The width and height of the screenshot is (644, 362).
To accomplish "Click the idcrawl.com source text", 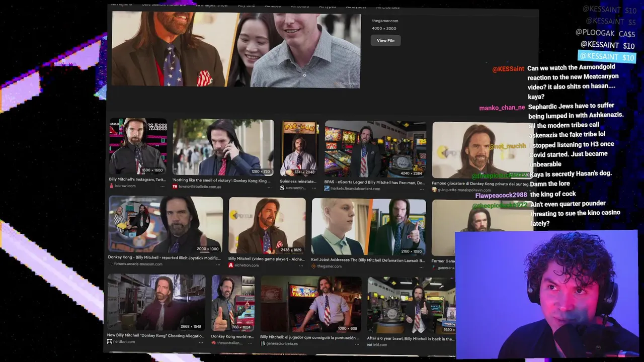I will pyautogui.click(x=125, y=186).
